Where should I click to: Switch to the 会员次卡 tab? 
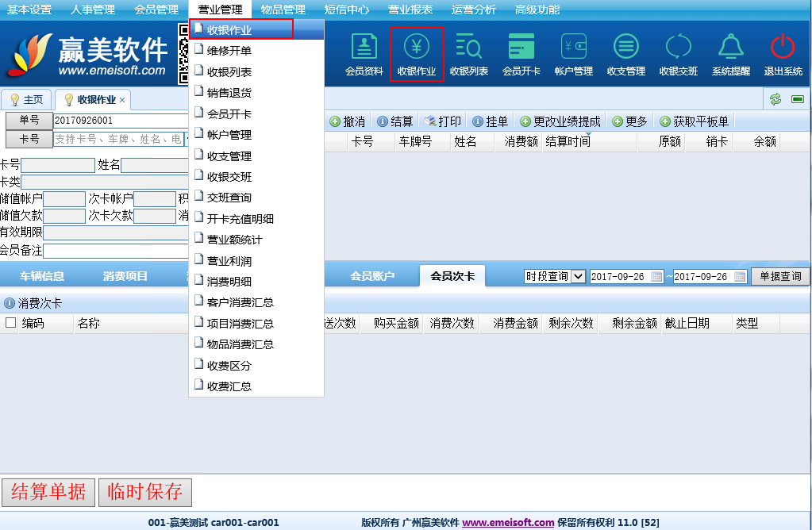(452, 276)
